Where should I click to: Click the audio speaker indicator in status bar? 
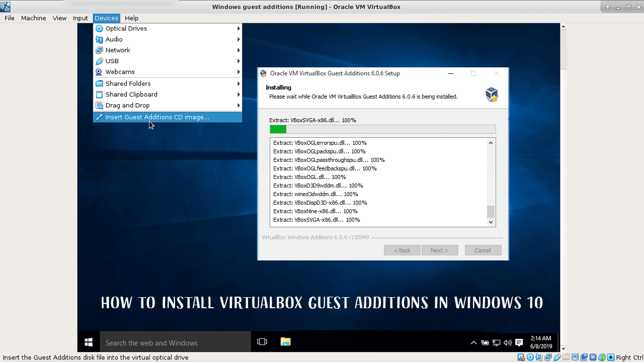pyautogui.click(x=539, y=357)
